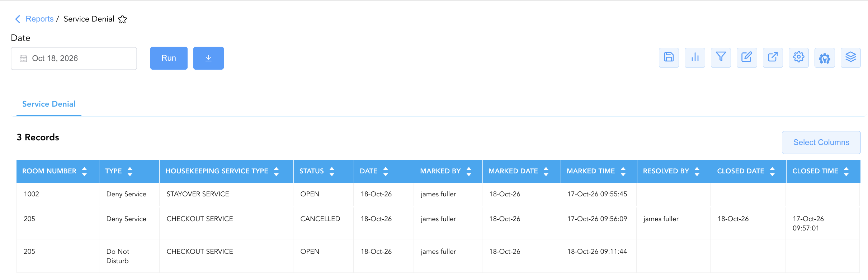The height and width of the screenshot is (280, 868).
Task: Open the bar chart view icon
Action: click(x=695, y=57)
